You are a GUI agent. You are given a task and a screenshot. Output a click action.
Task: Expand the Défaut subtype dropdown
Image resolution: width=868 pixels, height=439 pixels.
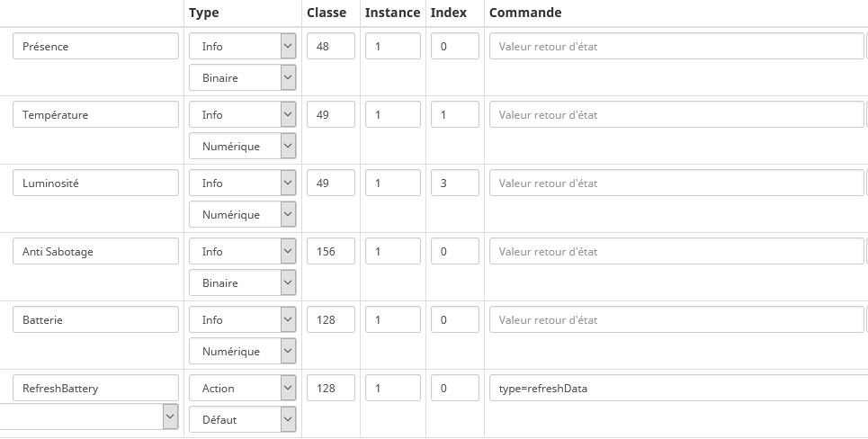coord(242,419)
